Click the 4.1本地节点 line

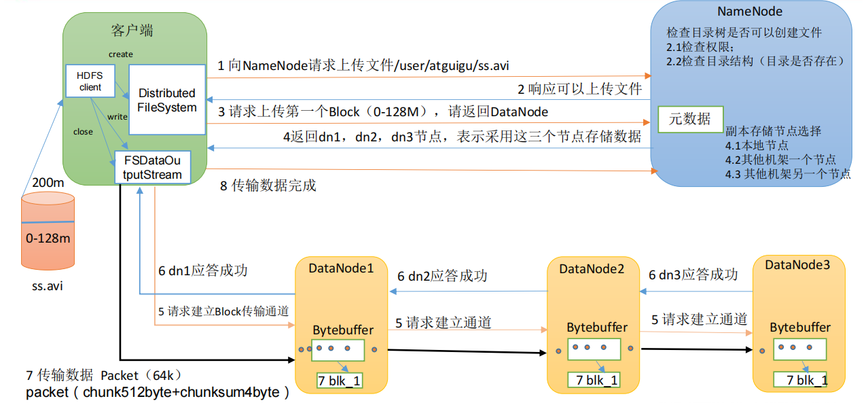click(x=757, y=145)
